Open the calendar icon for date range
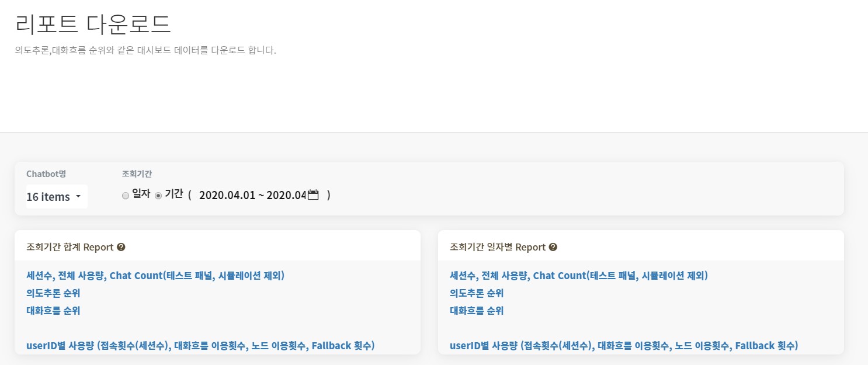 tap(313, 195)
